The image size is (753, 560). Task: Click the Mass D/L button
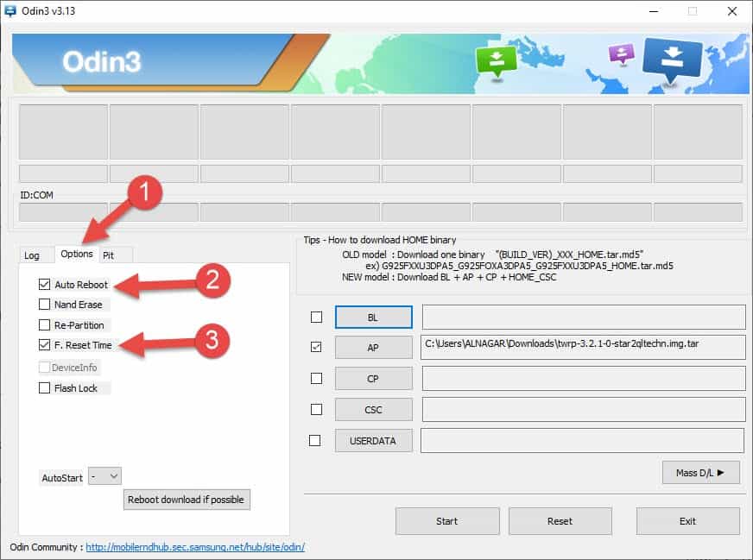click(x=700, y=473)
